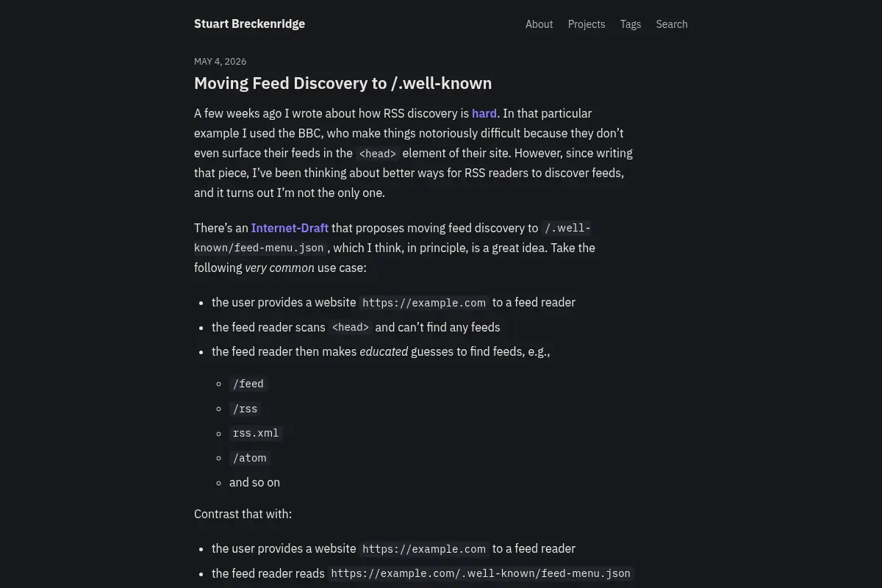Click the article title 'Moving Feed Discovery to /.well-known'
882x588 pixels.
pos(343,83)
